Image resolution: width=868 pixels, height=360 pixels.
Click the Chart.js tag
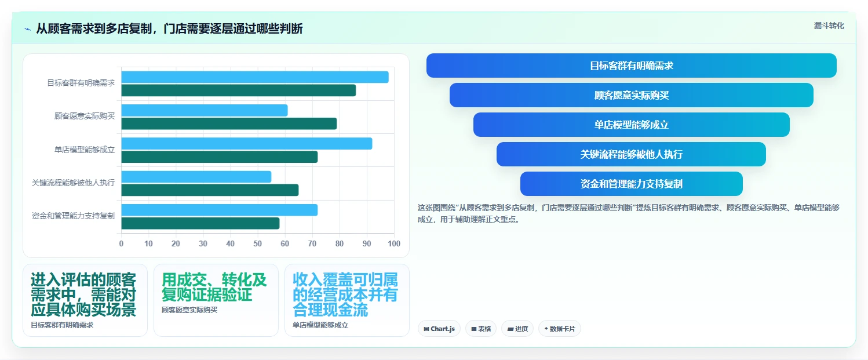coord(439,329)
